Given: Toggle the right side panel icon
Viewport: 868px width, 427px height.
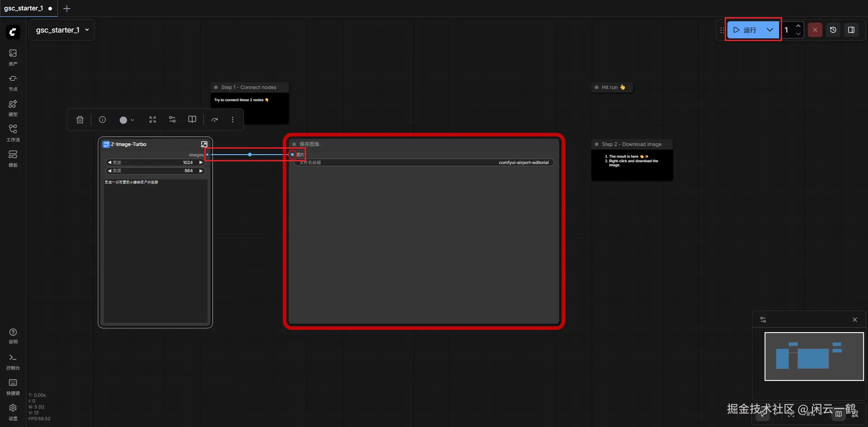Looking at the screenshot, I should coord(851,30).
